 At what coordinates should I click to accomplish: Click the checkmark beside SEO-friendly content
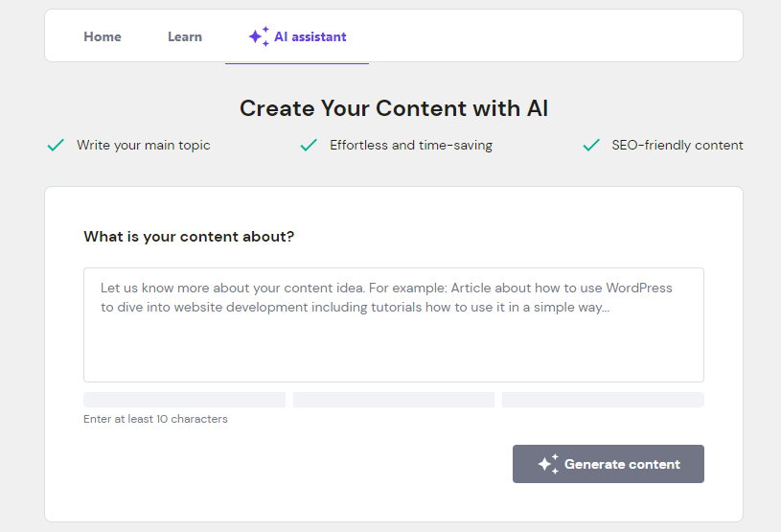[591, 146]
